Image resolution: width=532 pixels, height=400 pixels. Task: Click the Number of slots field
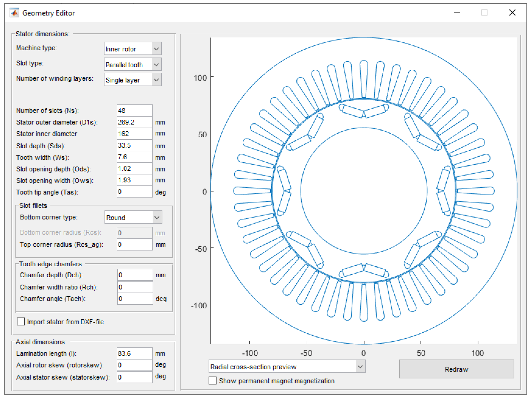(x=134, y=111)
